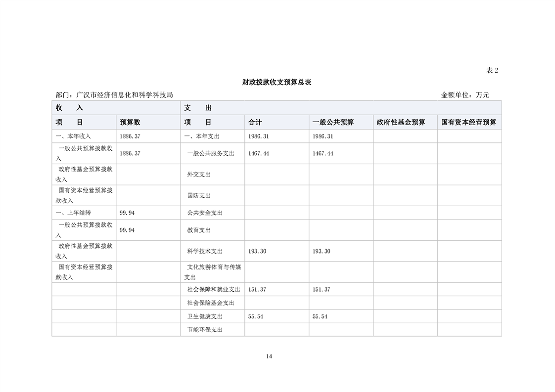Click the 一般公共预算 value 55.54
The height and width of the screenshot is (392, 555).
pos(320,316)
